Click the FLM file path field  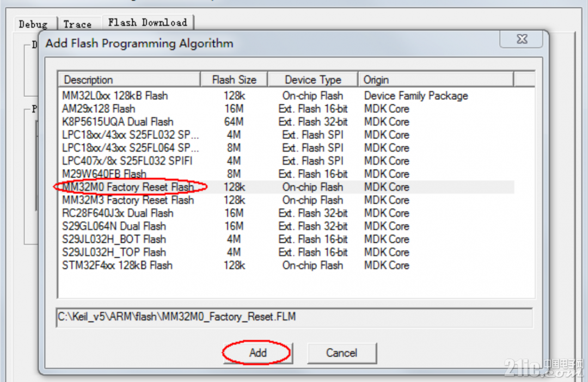pyautogui.click(x=295, y=318)
